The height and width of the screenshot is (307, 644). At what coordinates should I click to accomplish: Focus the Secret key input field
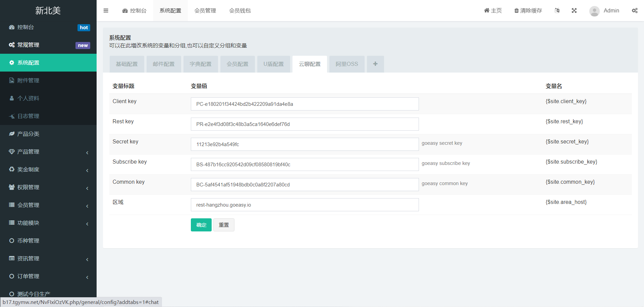[x=305, y=144]
